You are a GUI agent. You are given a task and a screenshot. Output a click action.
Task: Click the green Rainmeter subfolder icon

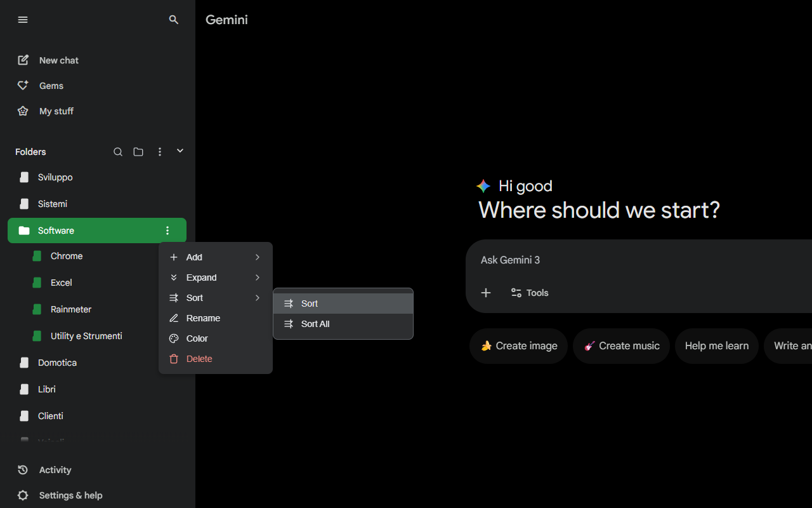37,309
